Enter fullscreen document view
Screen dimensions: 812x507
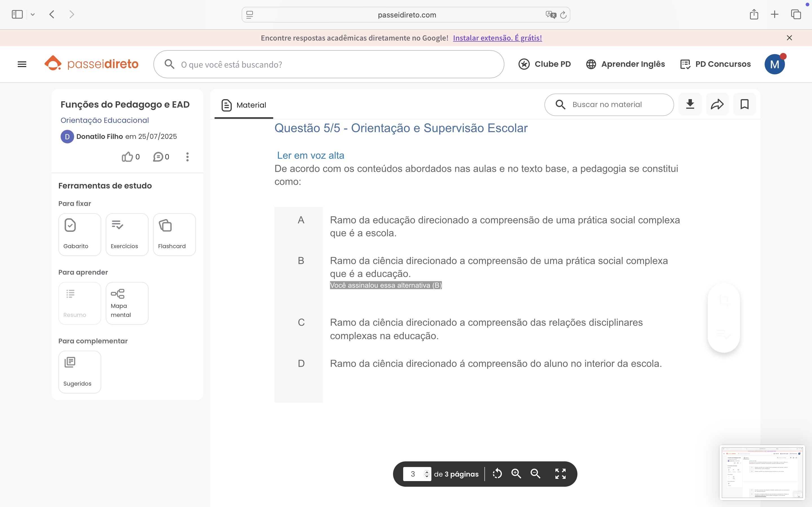tap(560, 473)
